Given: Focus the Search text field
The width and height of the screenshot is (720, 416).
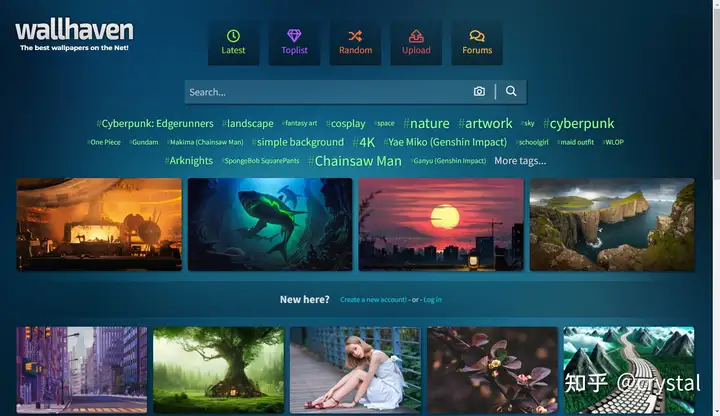Looking at the screenshot, I should (328, 92).
